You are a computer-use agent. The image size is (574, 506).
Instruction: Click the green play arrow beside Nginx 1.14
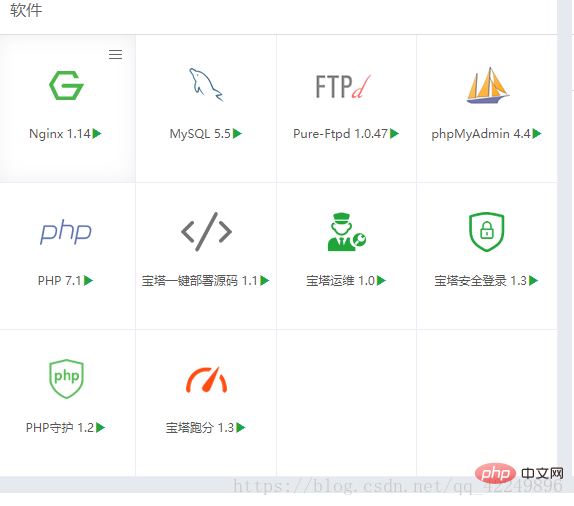[97, 134]
